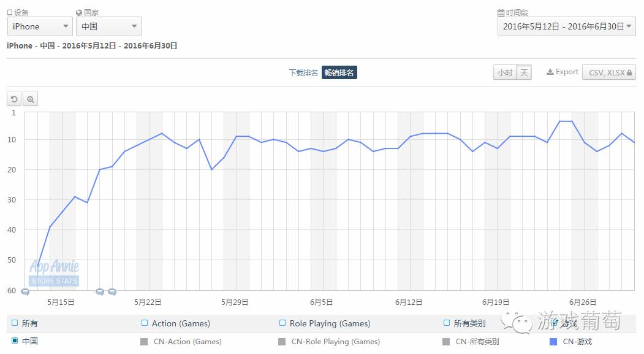Screen dimensions: 644x354
Task: Click the calendar icon beside 时间段
Action: point(501,12)
